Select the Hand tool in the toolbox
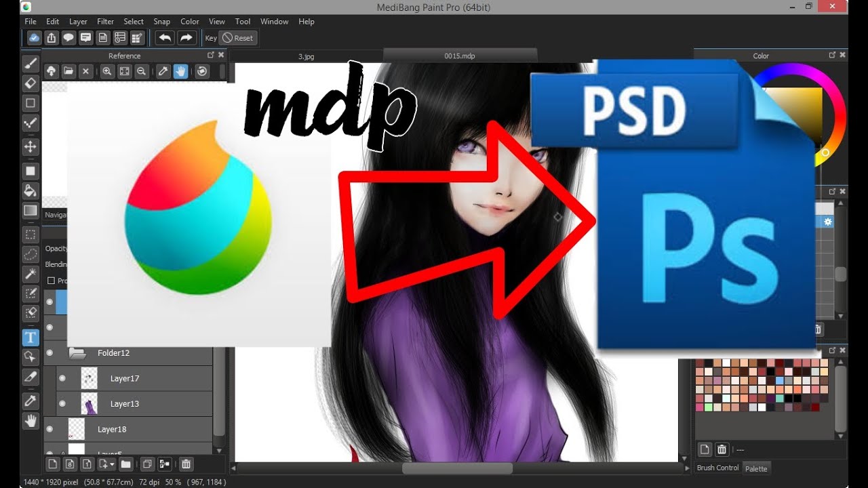This screenshot has width=868, height=488. (x=31, y=421)
